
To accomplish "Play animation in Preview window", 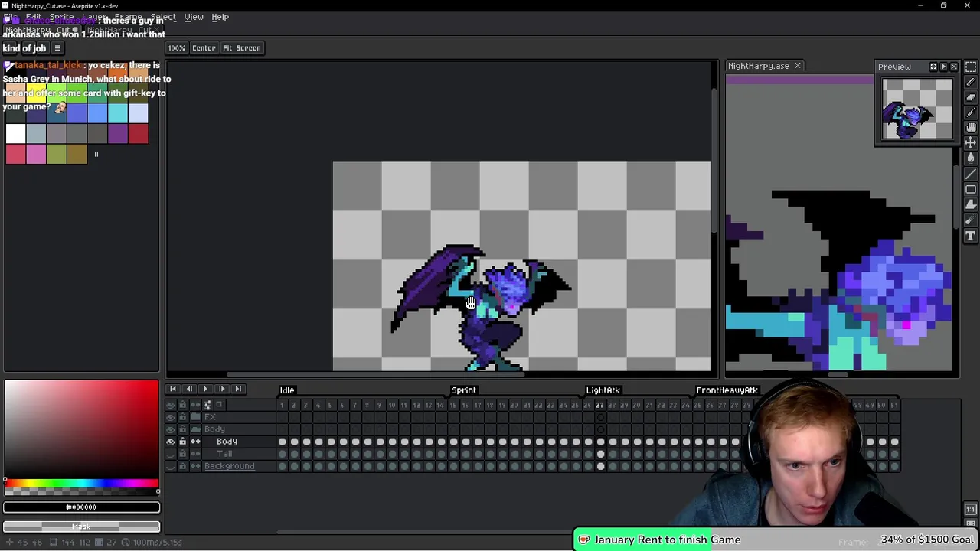I will (943, 67).
